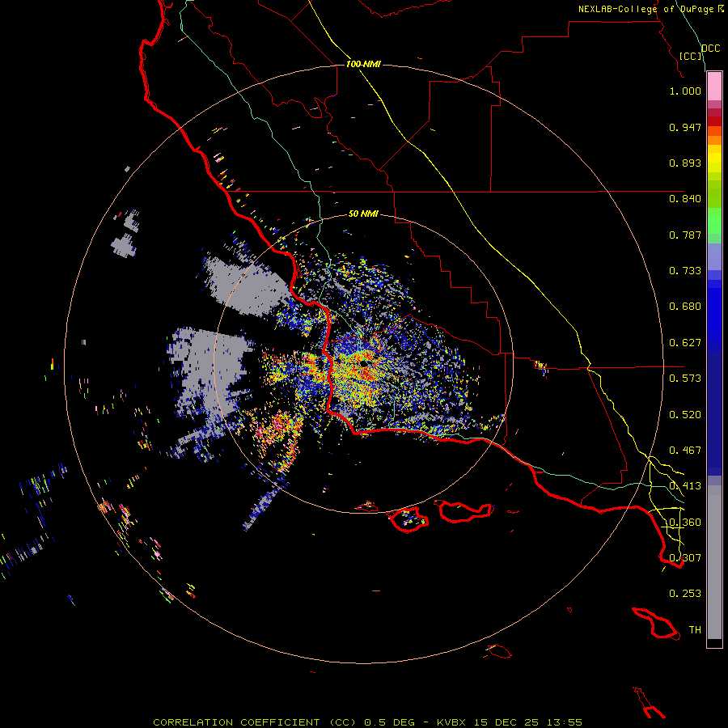Click the TH label at the scale bottom
Image resolution: width=728 pixels, height=728 pixels.
coord(695,630)
